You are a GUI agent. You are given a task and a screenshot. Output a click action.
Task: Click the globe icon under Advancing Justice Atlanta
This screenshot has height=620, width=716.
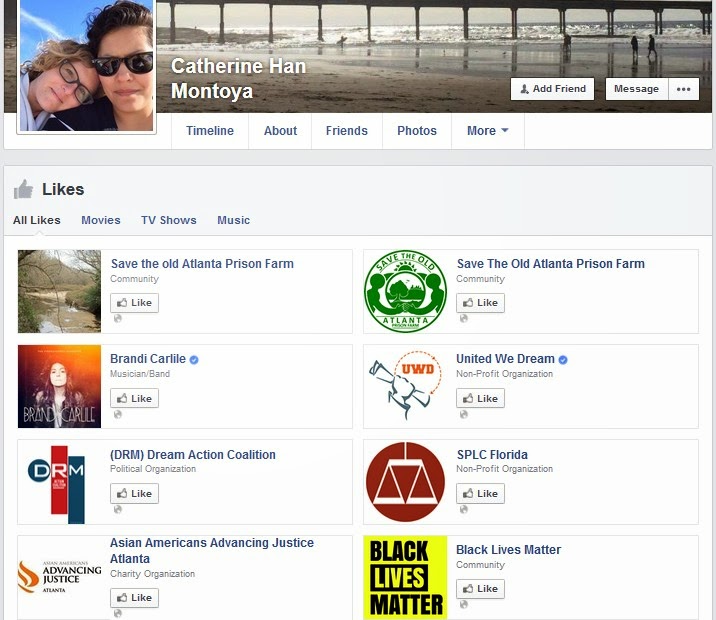118,613
